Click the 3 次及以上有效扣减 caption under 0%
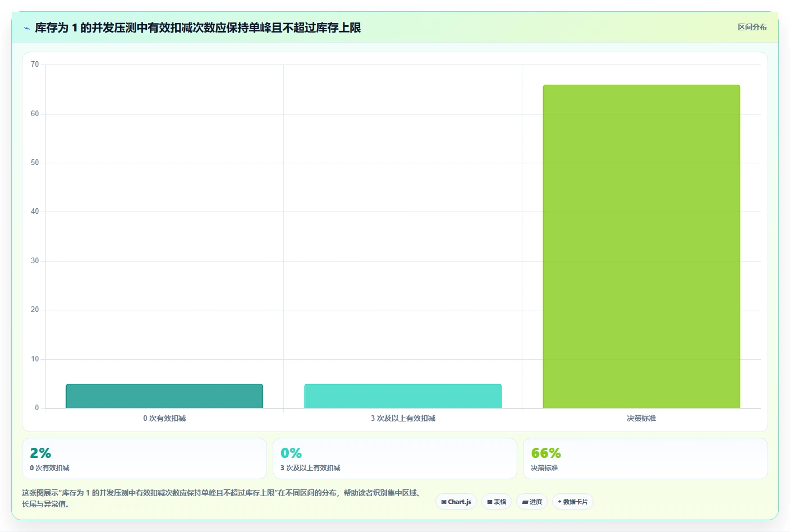Screen dimensions: 790x532 (x=310, y=468)
